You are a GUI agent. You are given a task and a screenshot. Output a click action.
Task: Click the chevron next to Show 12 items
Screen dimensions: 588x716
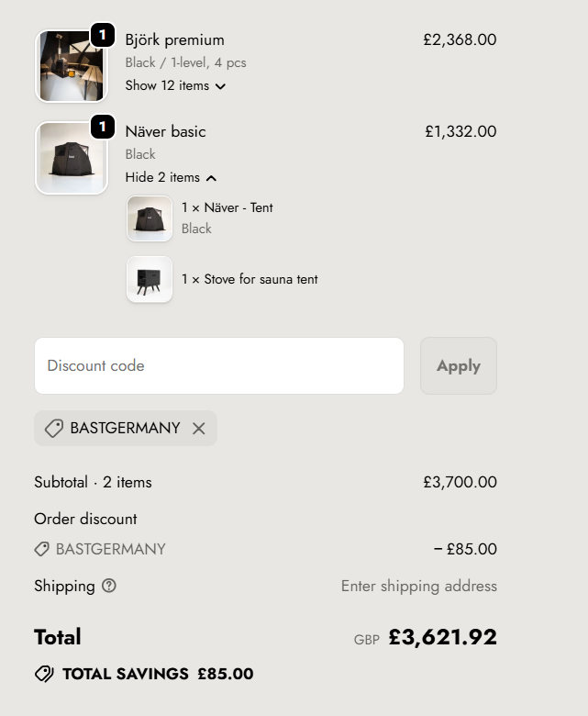[220, 86]
